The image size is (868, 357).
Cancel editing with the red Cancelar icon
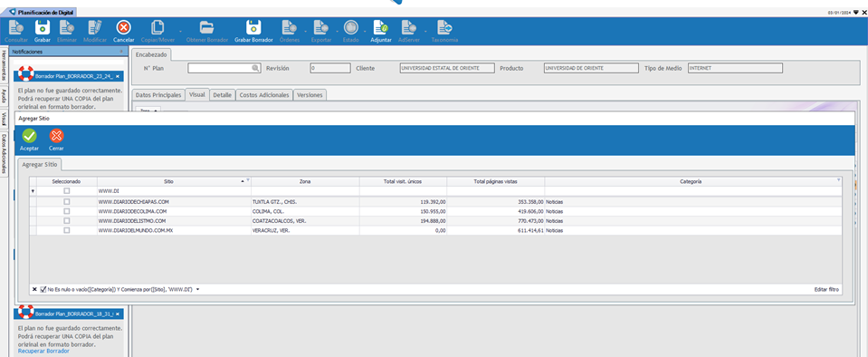pos(123,27)
